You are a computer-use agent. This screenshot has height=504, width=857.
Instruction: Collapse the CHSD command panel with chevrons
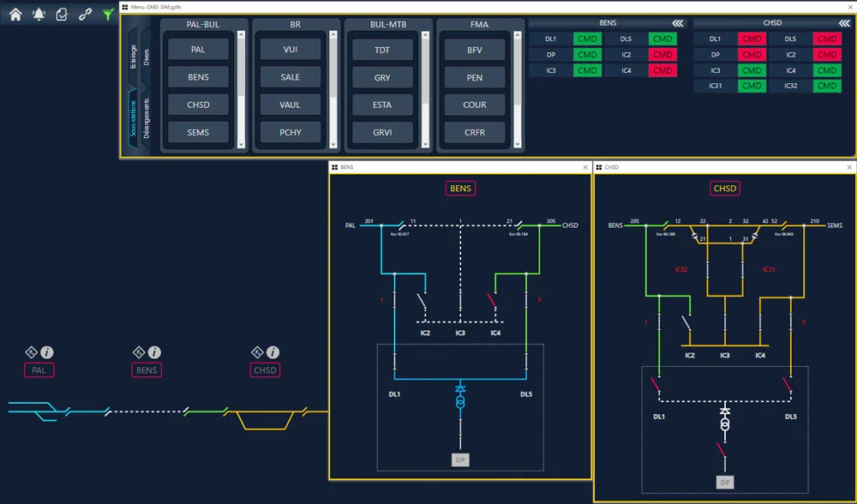[842, 23]
